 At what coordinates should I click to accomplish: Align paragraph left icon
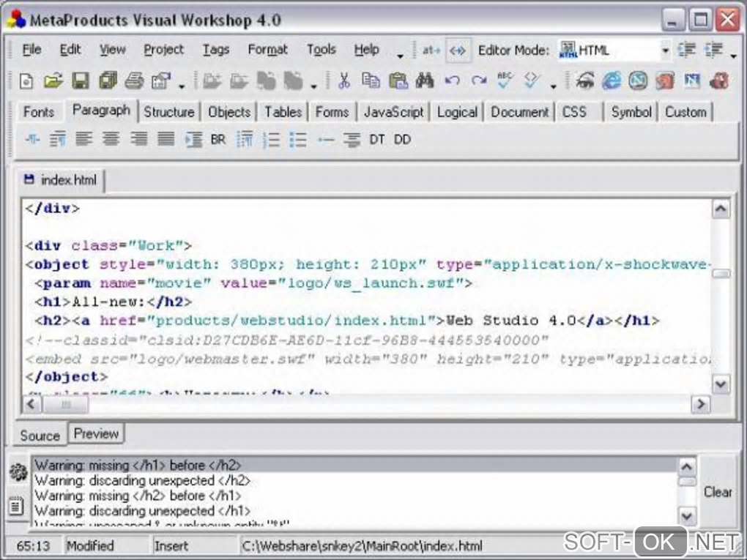(84, 140)
